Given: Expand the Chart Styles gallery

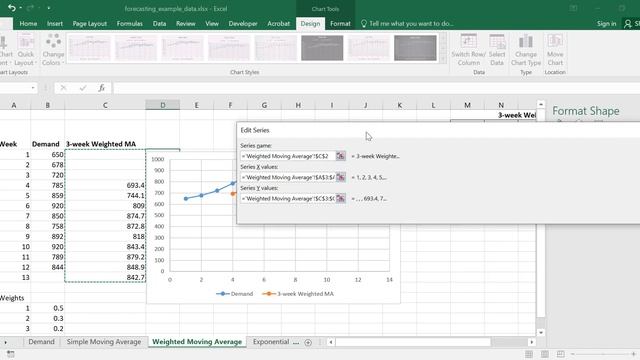Looking at the screenshot, I should [x=443, y=60].
